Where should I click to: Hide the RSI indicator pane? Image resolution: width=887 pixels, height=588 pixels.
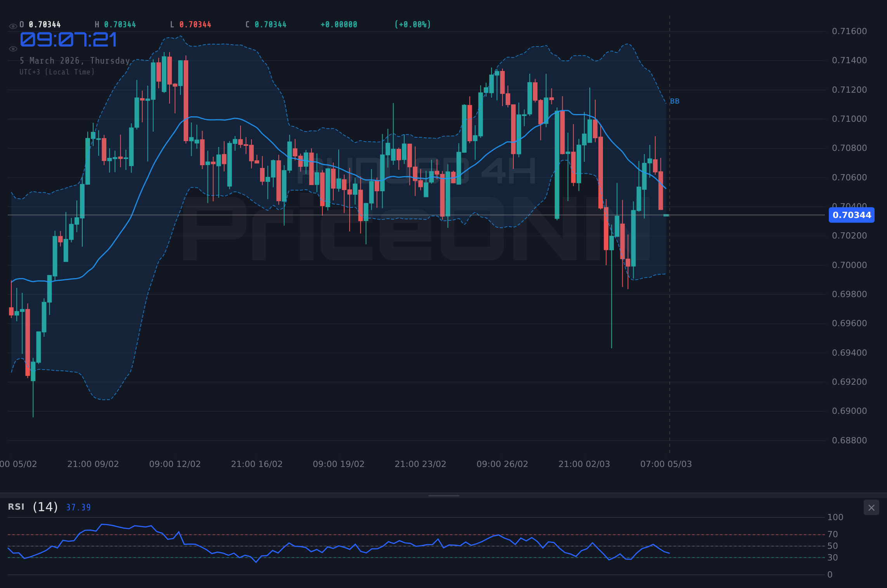click(x=871, y=507)
